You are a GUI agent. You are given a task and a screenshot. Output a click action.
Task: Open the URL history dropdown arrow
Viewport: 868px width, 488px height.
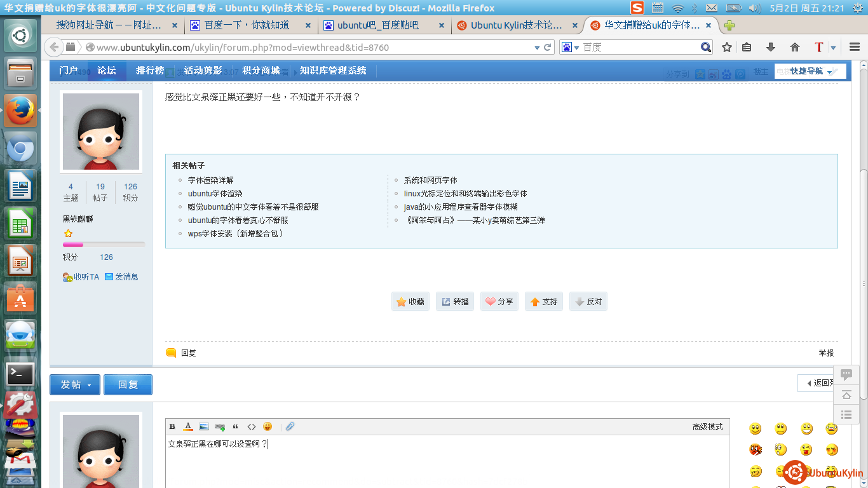(538, 48)
